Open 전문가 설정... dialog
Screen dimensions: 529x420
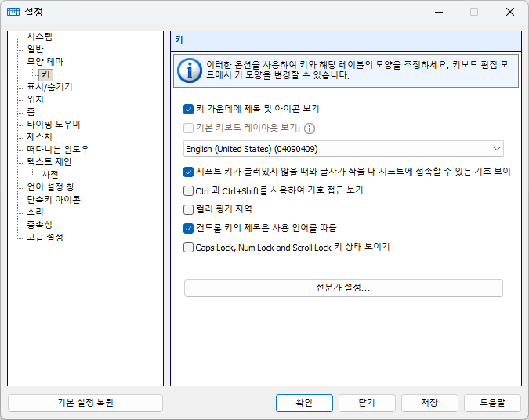[x=343, y=288]
